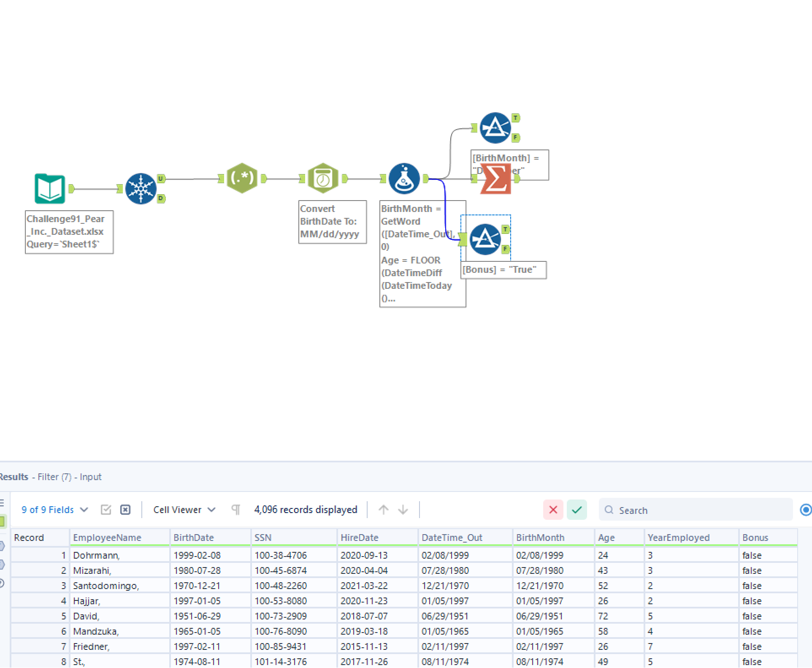This screenshot has height=668, width=812.
Task: Expand the 9 of 9 Fields dropdown
Action: 55,510
